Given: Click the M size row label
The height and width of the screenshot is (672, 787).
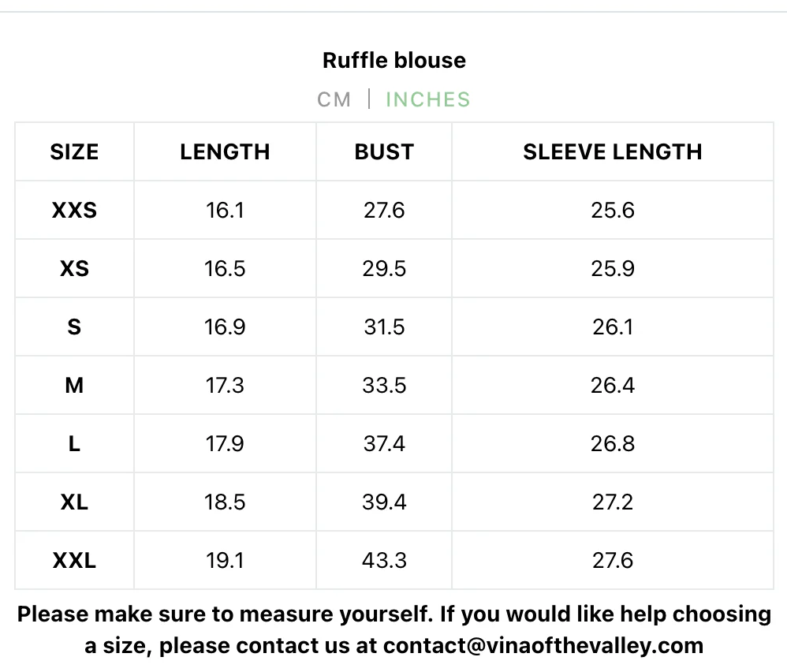Looking at the screenshot, I should [x=74, y=386].
